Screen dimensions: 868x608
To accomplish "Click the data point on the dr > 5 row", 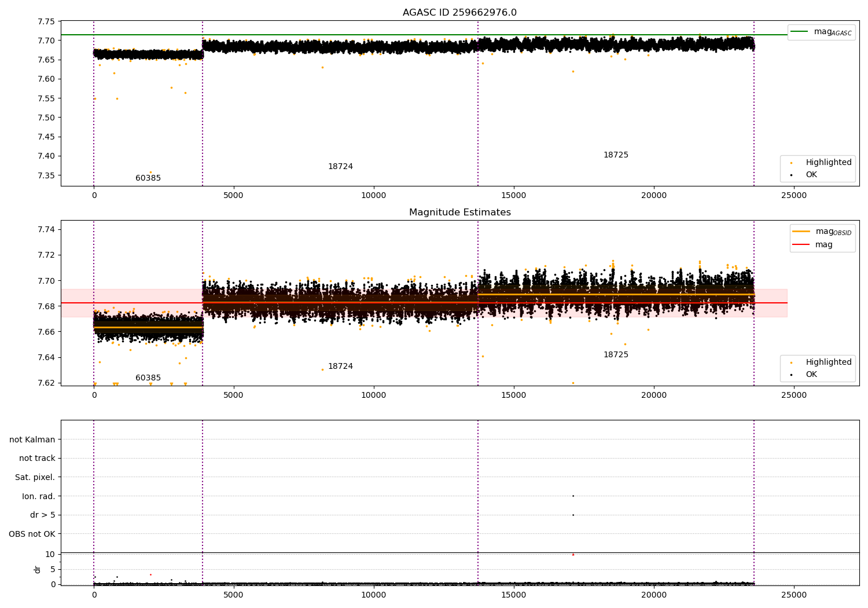I will click(573, 515).
